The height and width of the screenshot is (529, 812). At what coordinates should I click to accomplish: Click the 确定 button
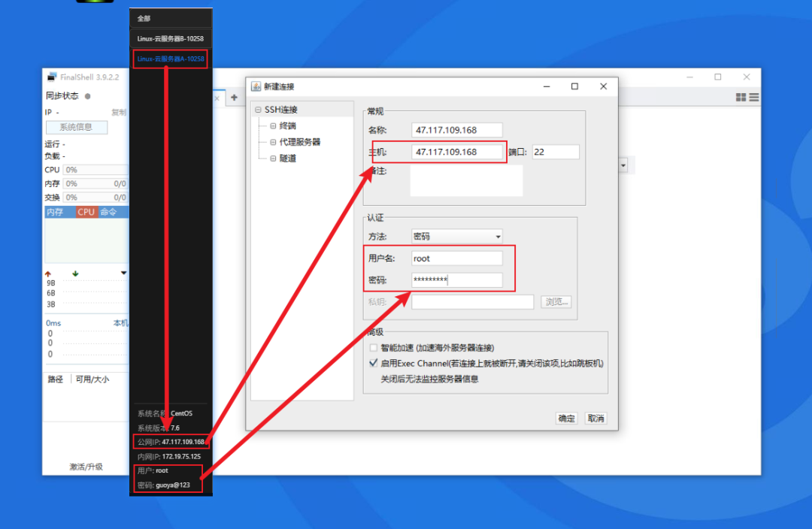tap(566, 419)
